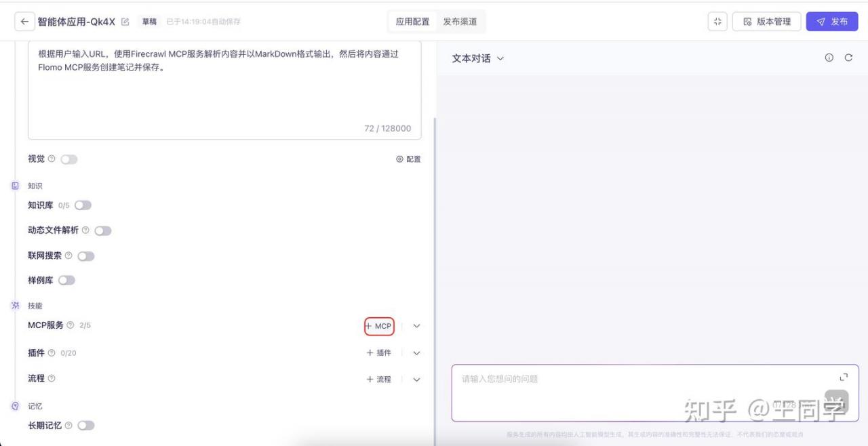Click the 草稿 draft status tag

tap(149, 22)
